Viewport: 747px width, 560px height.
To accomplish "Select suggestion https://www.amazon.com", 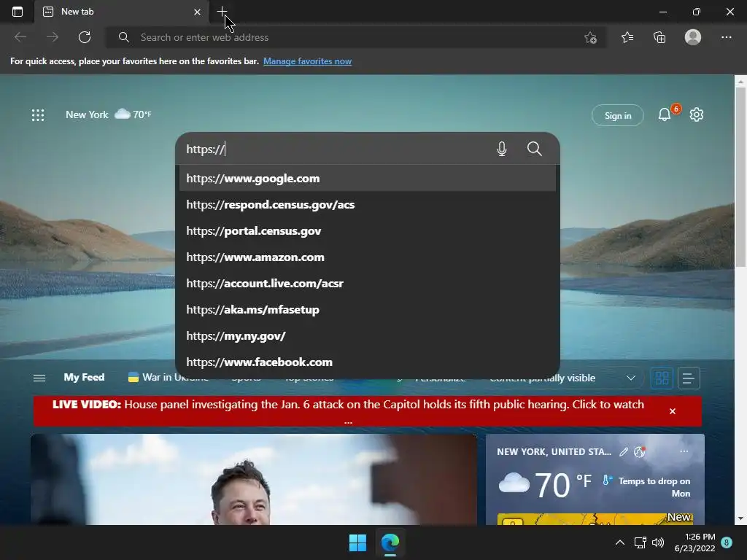I will click(368, 257).
